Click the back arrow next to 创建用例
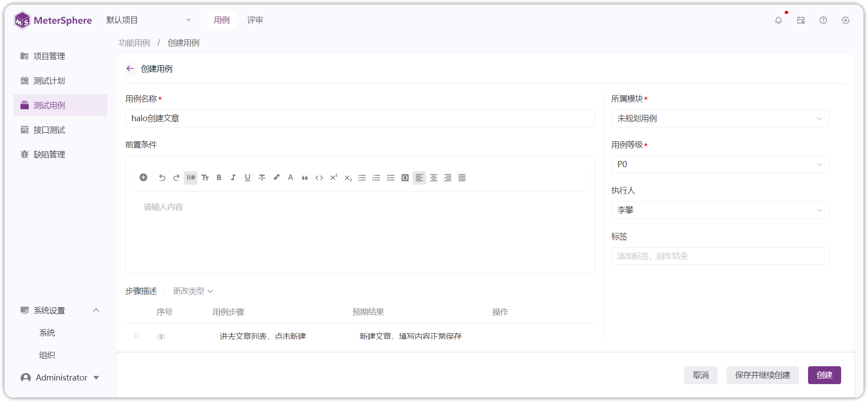This screenshot has width=868, height=402. click(130, 68)
